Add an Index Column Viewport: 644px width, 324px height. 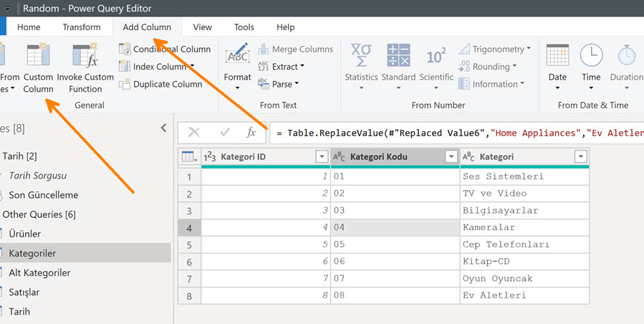point(156,67)
